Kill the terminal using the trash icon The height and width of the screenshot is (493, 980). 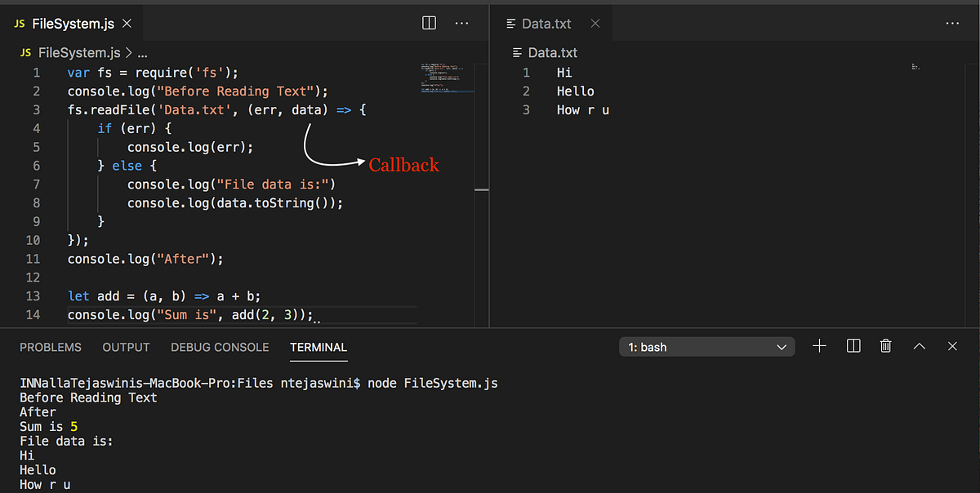coord(885,346)
